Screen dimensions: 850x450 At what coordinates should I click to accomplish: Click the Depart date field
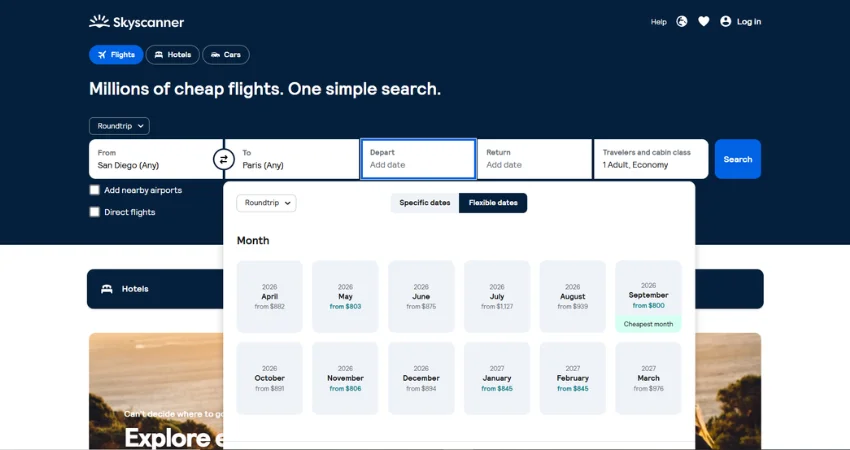(x=418, y=159)
